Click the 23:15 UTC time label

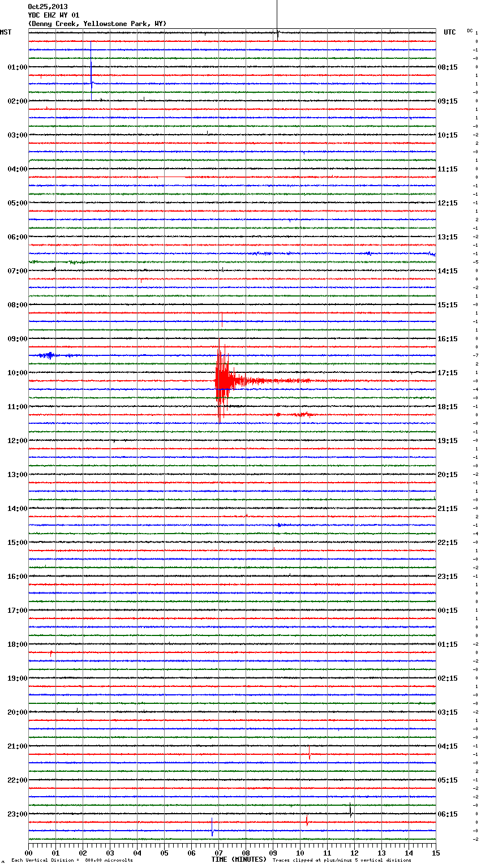448,577
